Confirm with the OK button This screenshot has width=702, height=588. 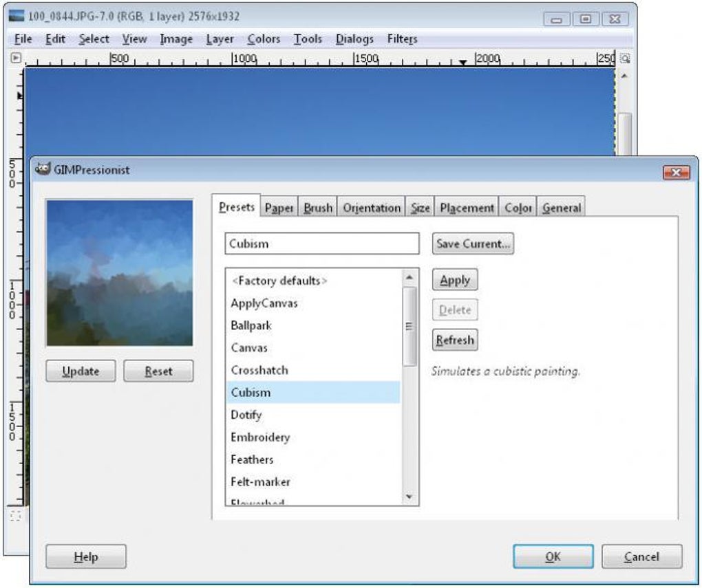pos(553,556)
